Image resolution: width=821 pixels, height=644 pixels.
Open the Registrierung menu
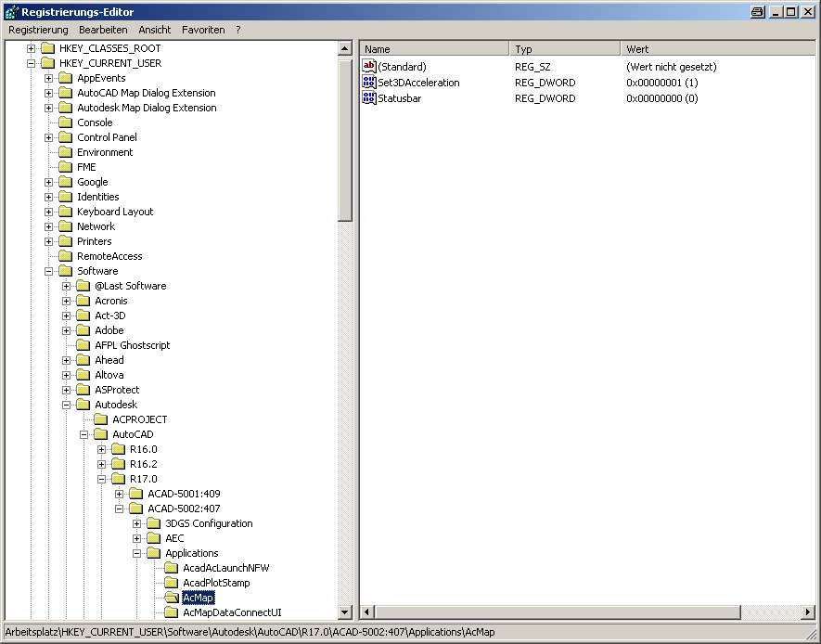[38, 30]
